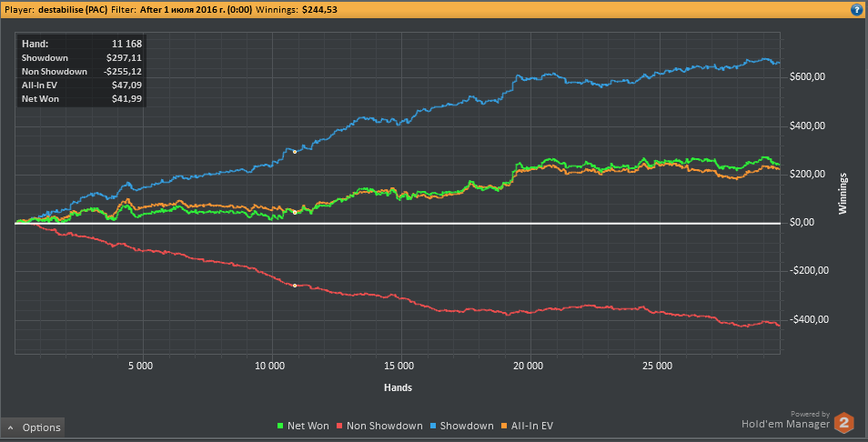Select the marker dot on the Non Showdown line
Screen dimensions: 868x442
pyautogui.click(x=295, y=286)
